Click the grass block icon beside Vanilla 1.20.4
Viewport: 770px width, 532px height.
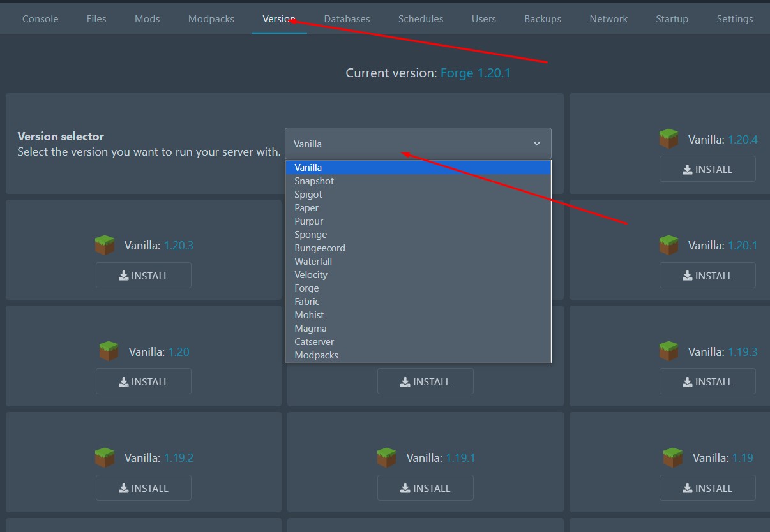pyautogui.click(x=668, y=138)
